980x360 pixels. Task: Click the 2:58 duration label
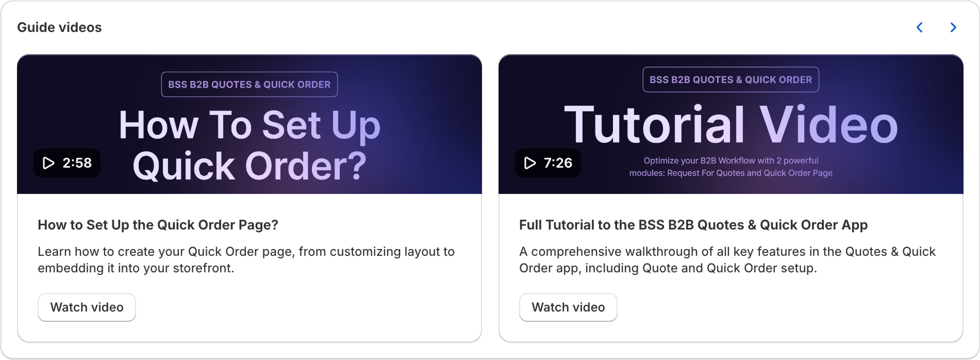pyautogui.click(x=77, y=163)
